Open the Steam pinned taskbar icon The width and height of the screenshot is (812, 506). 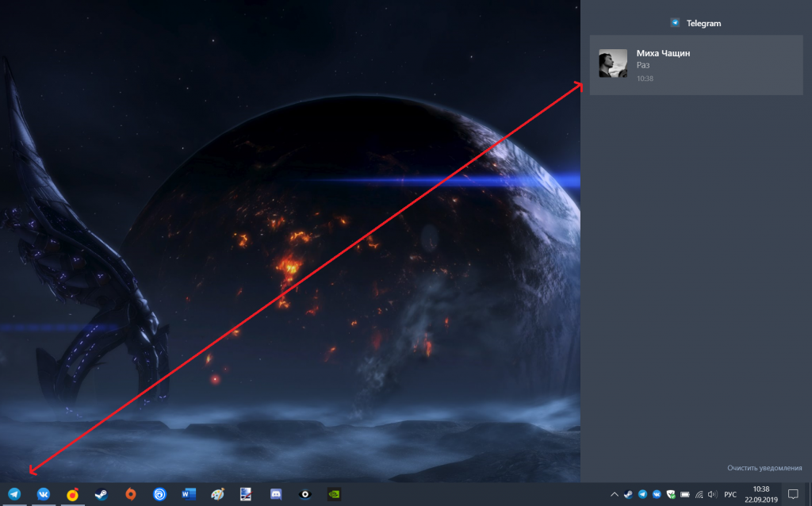tap(101, 494)
